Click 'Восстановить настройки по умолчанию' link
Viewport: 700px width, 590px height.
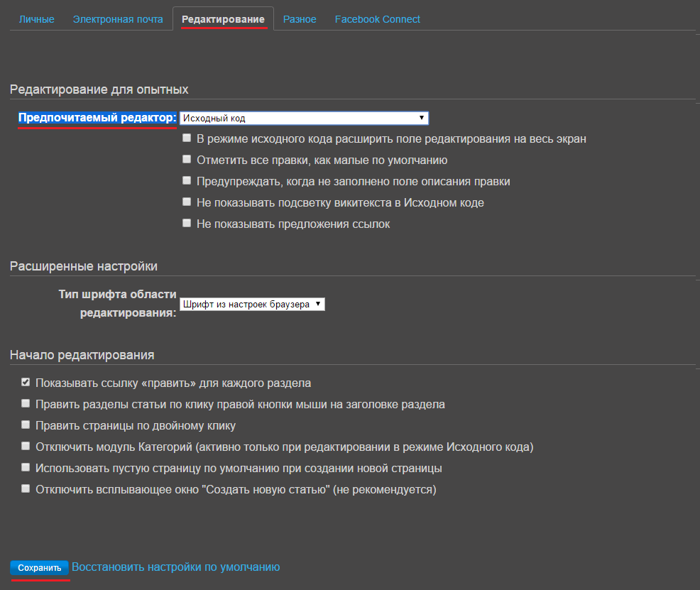point(176,567)
